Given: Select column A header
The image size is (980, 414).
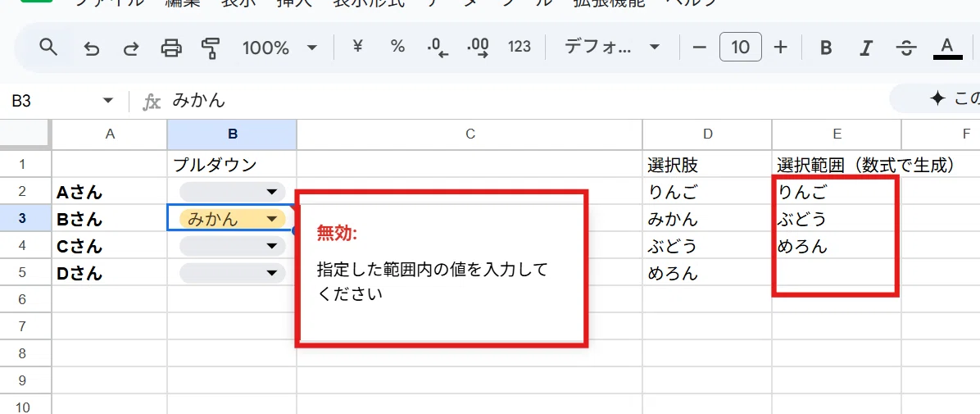Looking at the screenshot, I should click(x=110, y=134).
